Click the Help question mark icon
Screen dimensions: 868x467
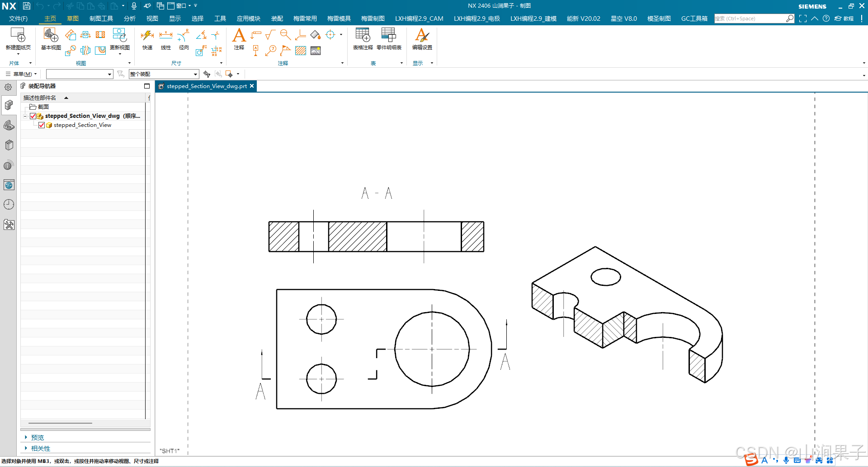(826, 19)
